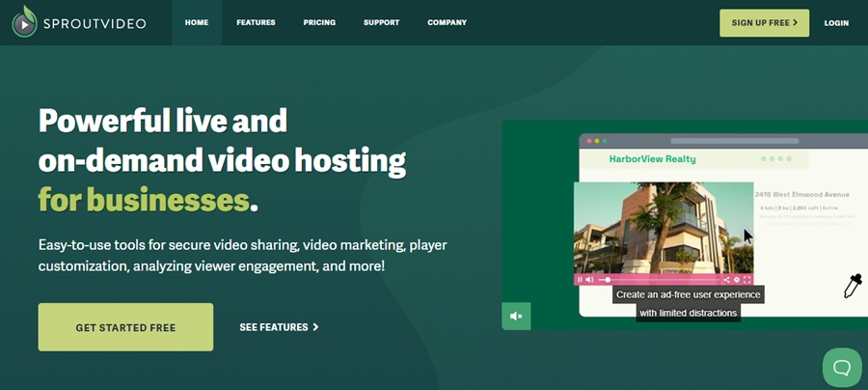Enter fullscreen from pink player bar

747,280
